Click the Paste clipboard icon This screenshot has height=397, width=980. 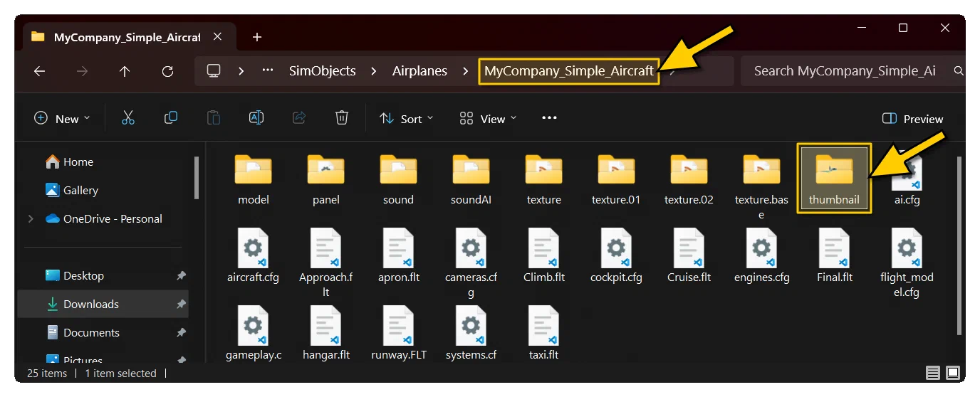pyautogui.click(x=214, y=118)
